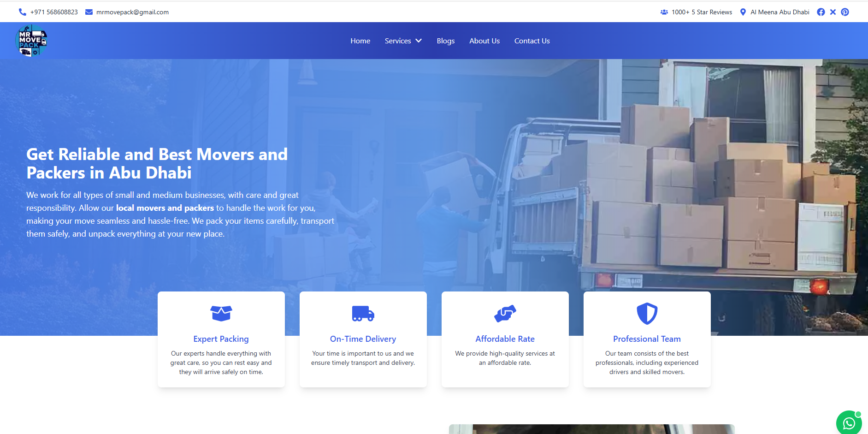868x434 pixels.
Task: Click the 1000+ 5 Star Reviews text
Action: tap(701, 12)
